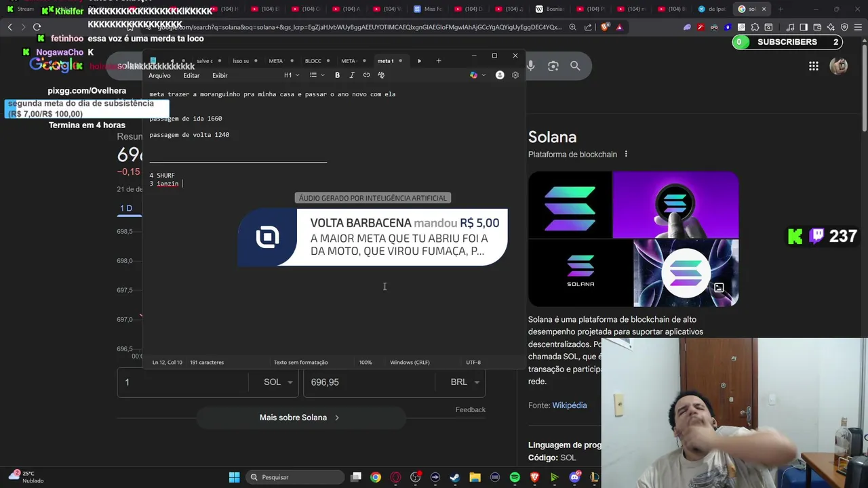Clear formatting icon in Notepad toolbar

pyautogui.click(x=381, y=75)
